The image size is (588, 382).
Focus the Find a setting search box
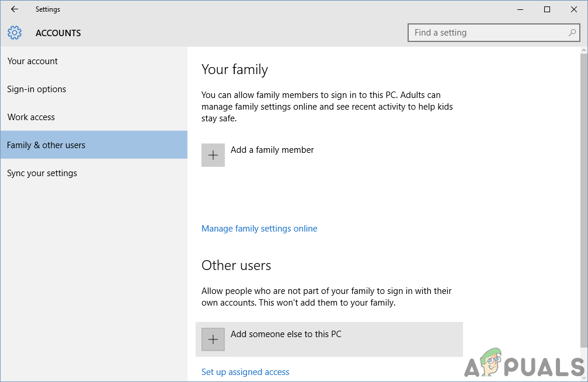tap(488, 33)
